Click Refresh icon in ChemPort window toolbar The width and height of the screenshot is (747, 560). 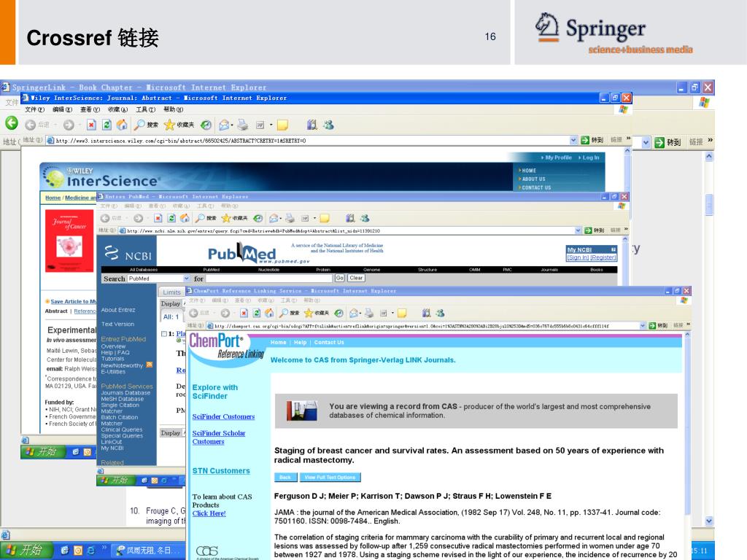pyautogui.click(x=257, y=313)
